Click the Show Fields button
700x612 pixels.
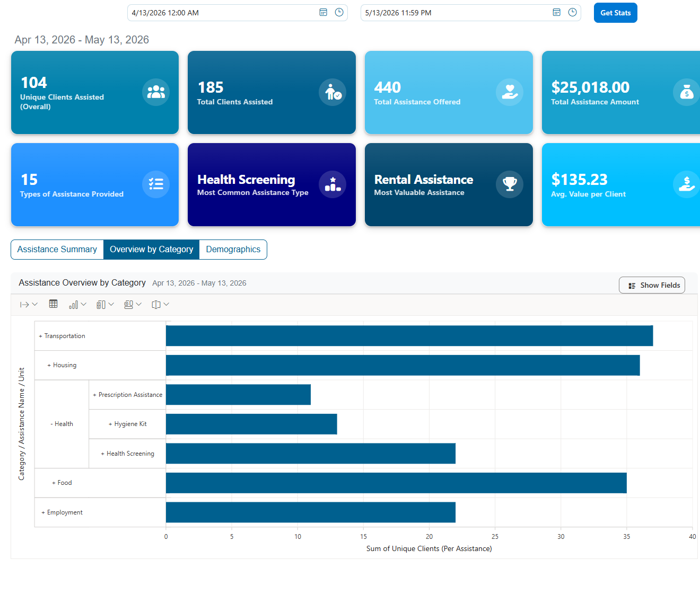pos(652,285)
